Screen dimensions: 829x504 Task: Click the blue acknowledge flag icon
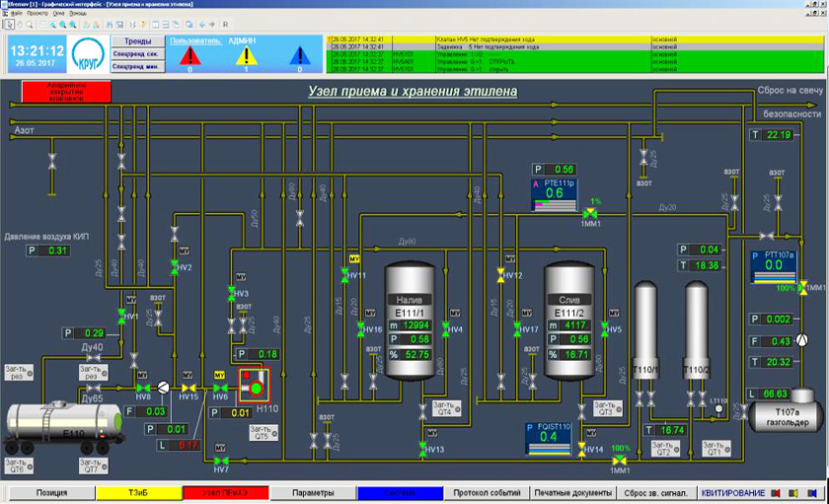click(812, 493)
